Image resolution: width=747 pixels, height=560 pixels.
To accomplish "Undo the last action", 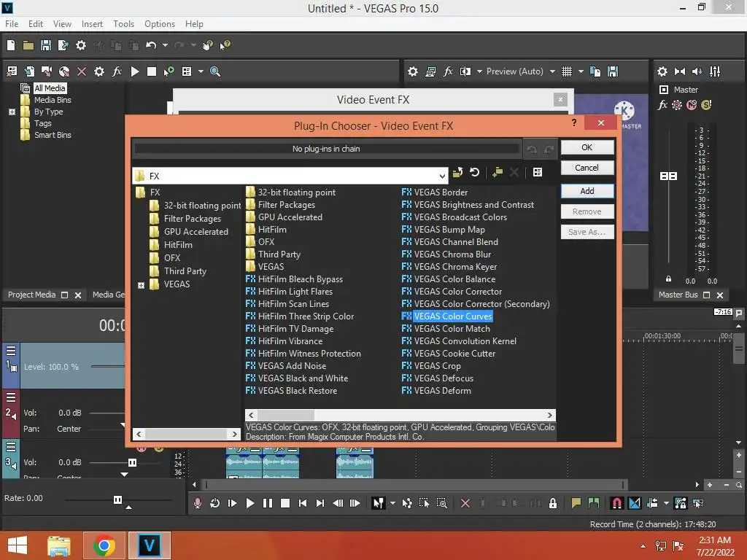I will click(x=151, y=45).
